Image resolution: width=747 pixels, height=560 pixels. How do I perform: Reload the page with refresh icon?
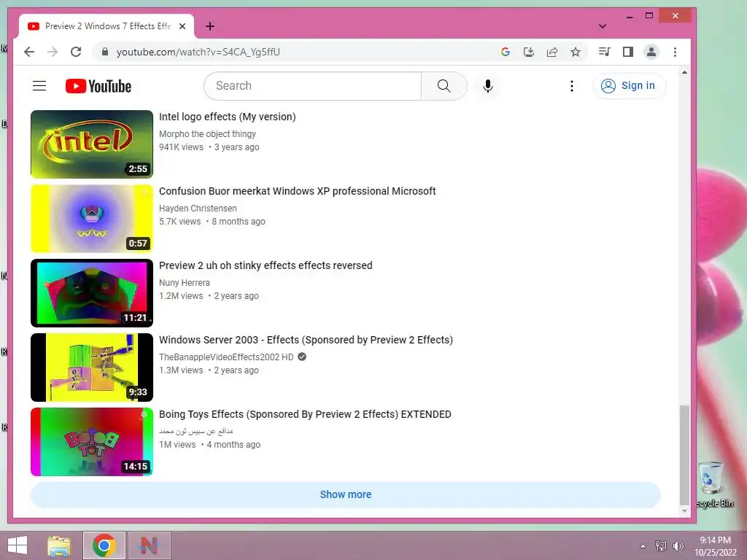pos(76,52)
